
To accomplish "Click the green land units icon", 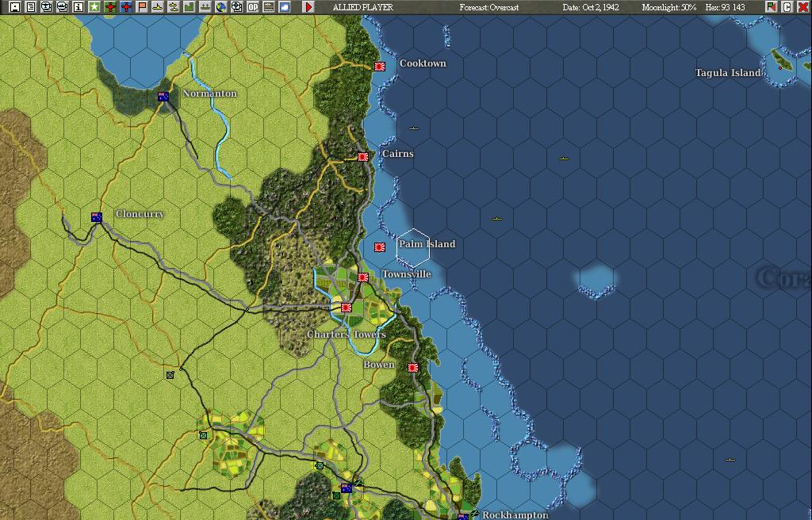I will (189, 6).
